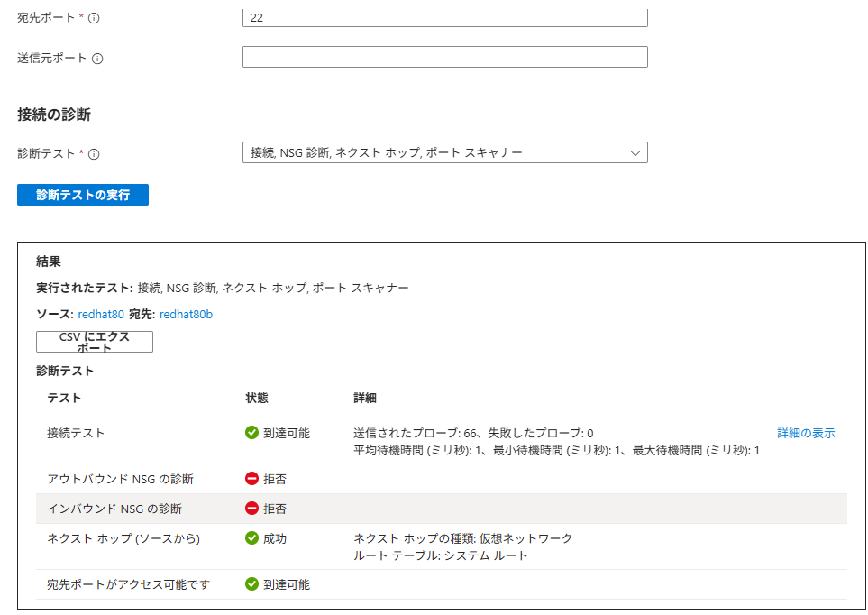Click ルート テーブル: システム ルート text
868x615 pixels.
(x=441, y=555)
